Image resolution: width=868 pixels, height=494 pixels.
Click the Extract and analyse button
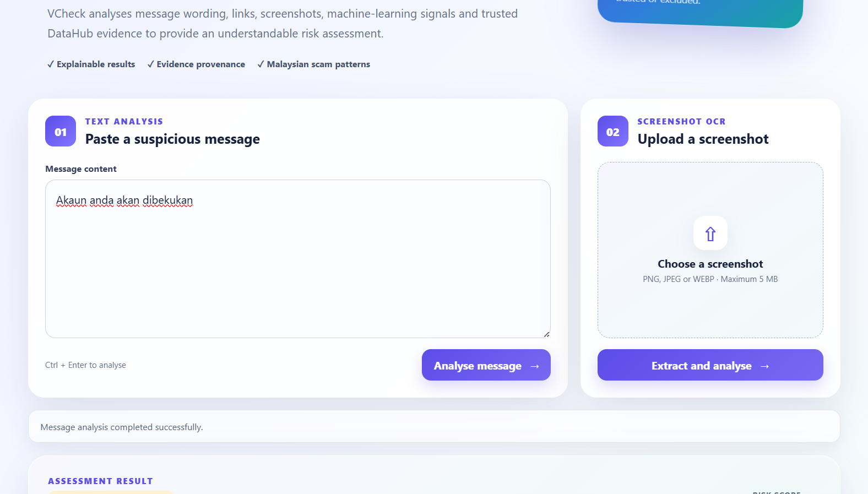(710, 365)
